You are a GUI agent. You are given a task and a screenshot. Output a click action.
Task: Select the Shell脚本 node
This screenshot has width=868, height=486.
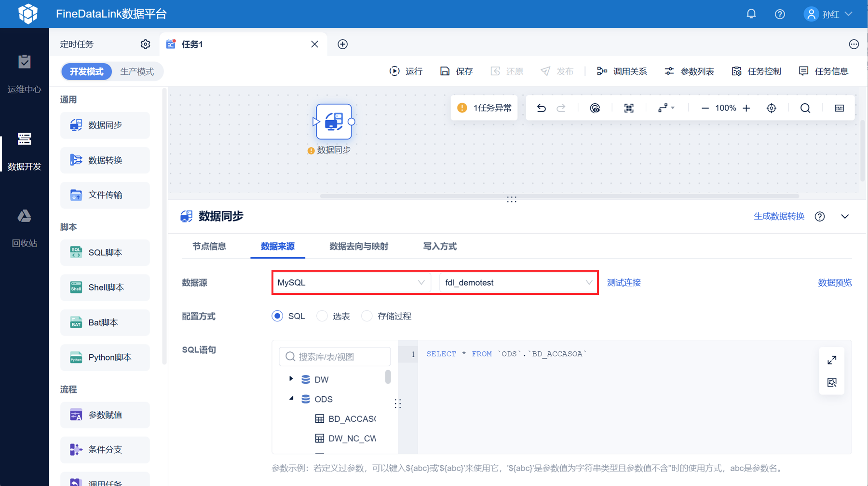point(105,288)
